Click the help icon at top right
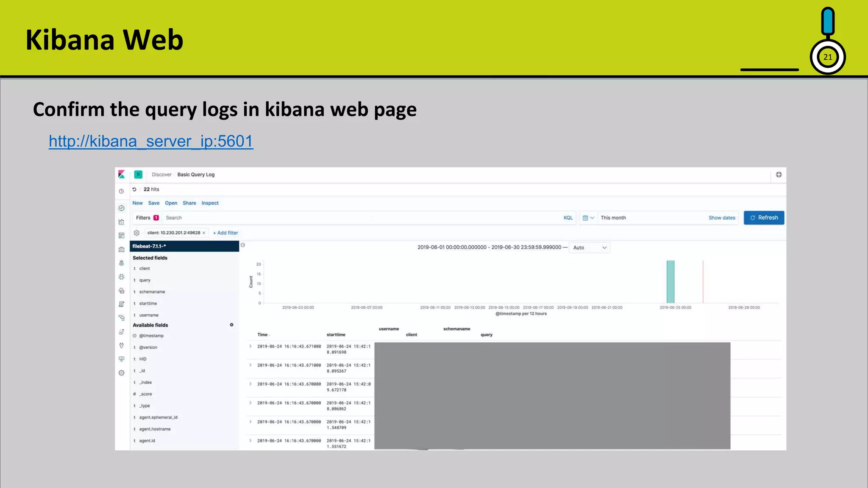The height and width of the screenshot is (488, 868). tap(779, 175)
